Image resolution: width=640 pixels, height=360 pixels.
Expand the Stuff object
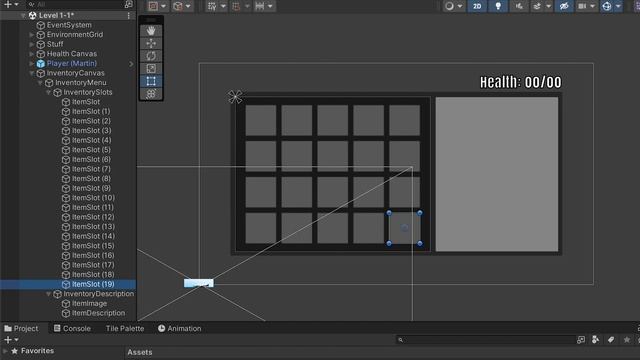pos(31,44)
